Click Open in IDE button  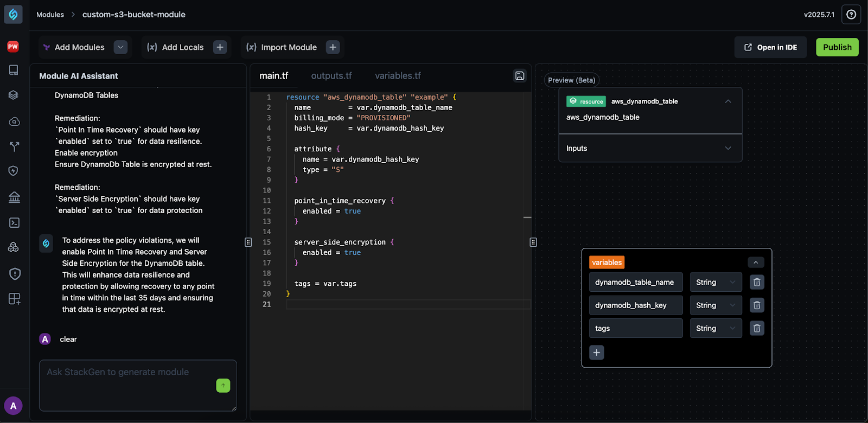(x=770, y=47)
